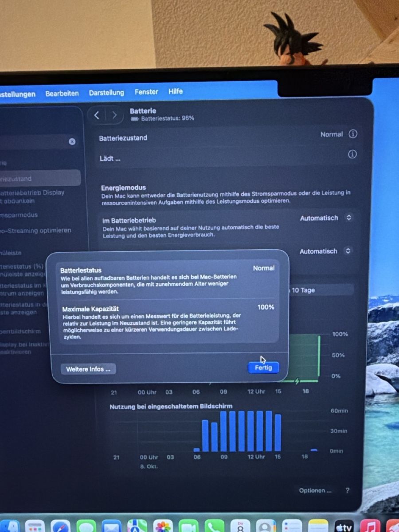Open the Fenster menu
399x532 pixels.
(146, 92)
